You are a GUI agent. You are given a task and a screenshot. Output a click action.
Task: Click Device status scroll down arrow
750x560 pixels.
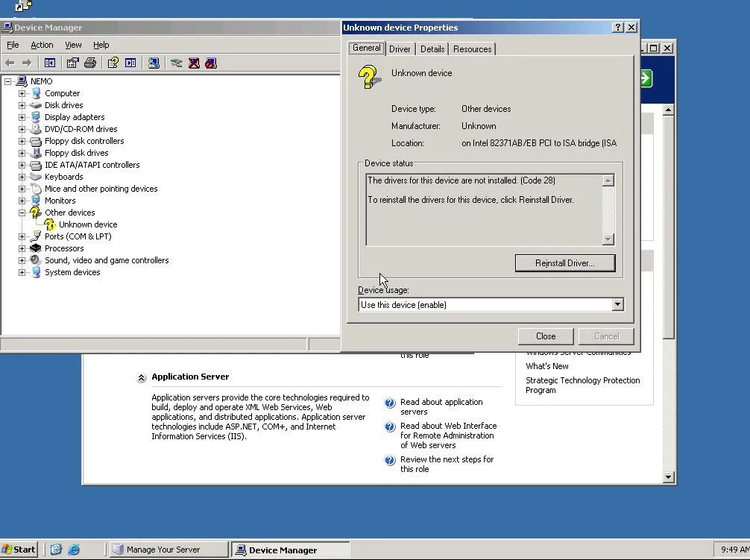(x=608, y=239)
